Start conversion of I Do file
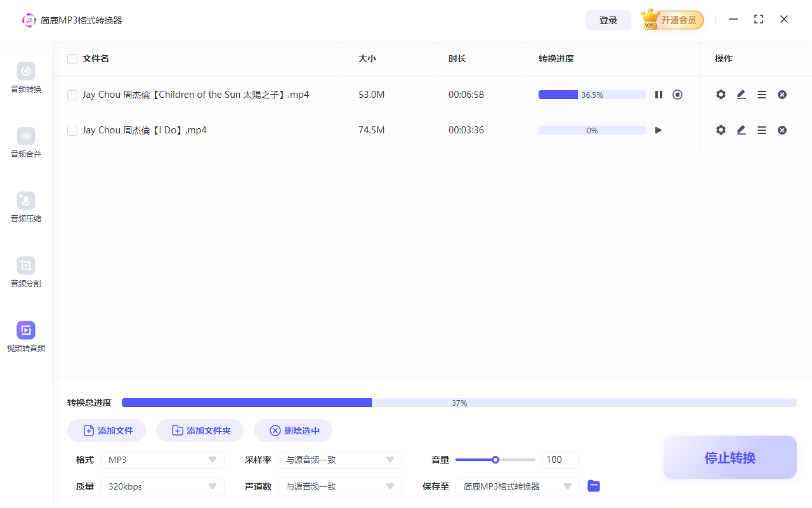This screenshot has width=812, height=508. point(658,130)
